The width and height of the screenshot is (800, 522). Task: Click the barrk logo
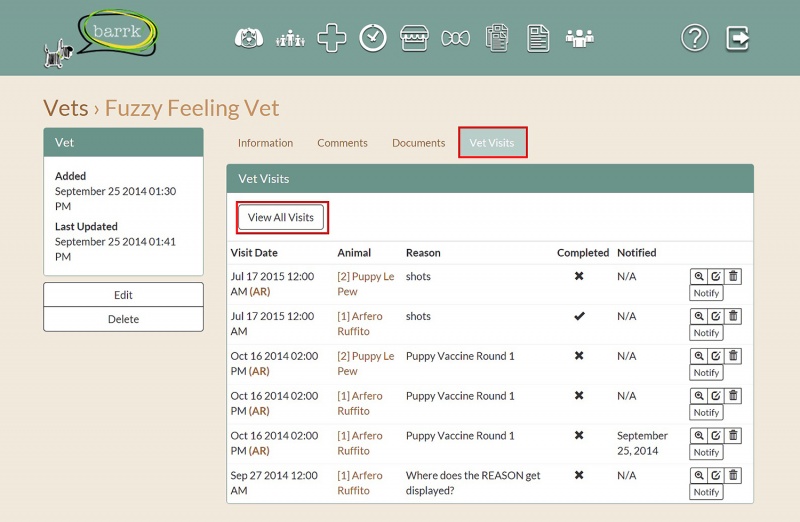click(x=101, y=39)
